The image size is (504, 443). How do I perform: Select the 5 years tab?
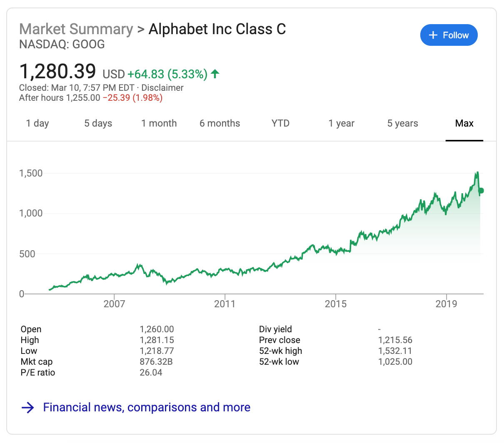tap(403, 123)
